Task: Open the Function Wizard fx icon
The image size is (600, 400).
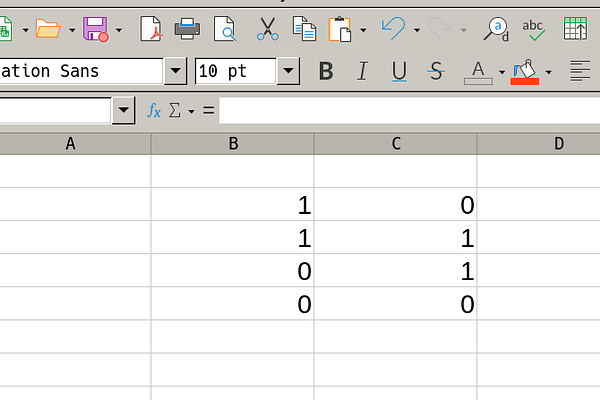Action: (154, 111)
